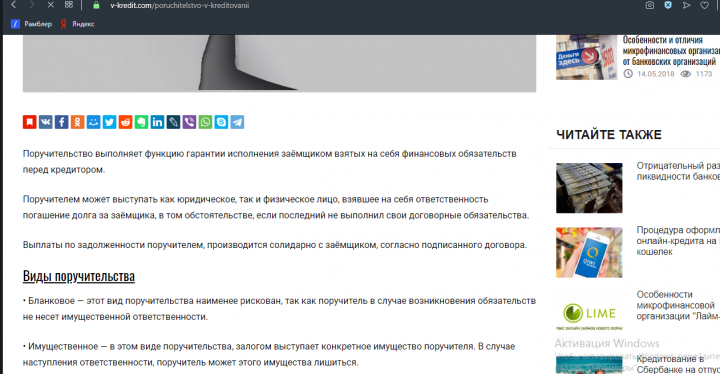This screenshot has height=374, width=720.
Task: Click the forward navigation arrow
Action: click(x=32, y=5)
